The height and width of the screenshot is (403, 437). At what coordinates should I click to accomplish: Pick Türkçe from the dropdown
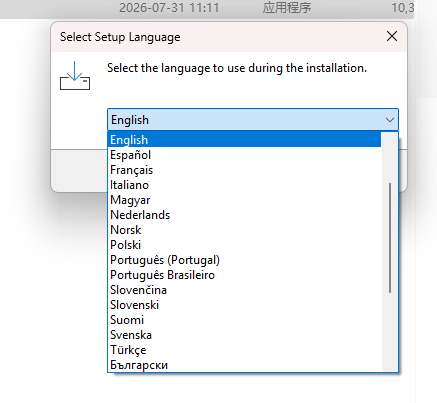pos(244,350)
